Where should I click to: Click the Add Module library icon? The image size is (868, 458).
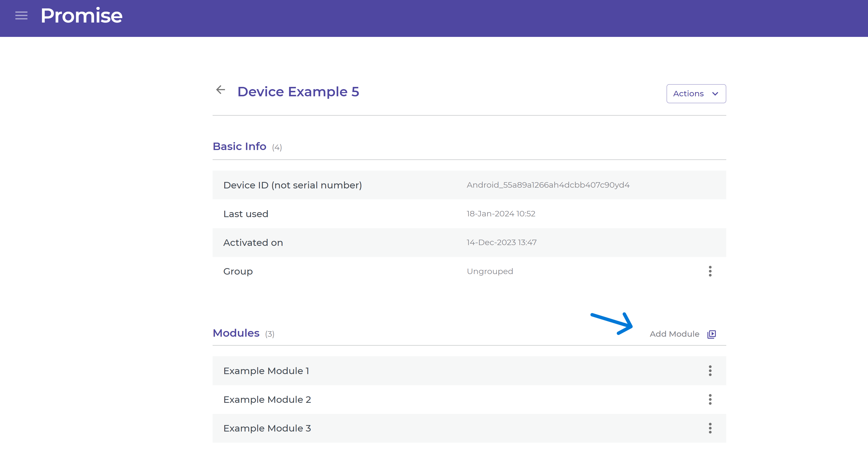(711, 334)
